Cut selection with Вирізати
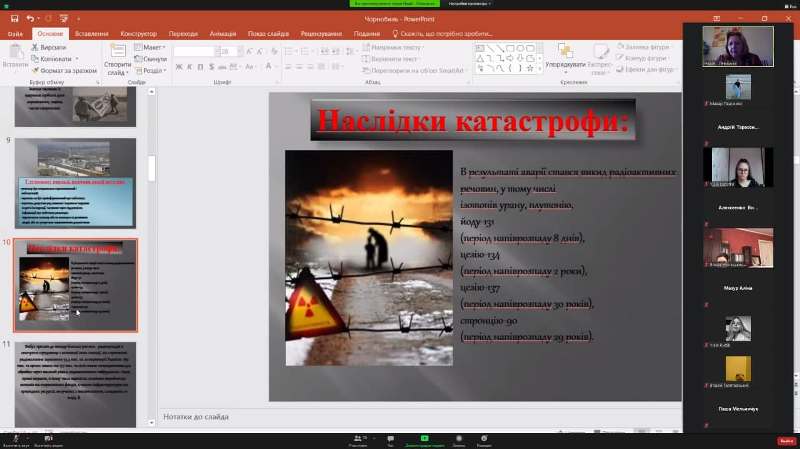The height and width of the screenshot is (449, 800). (x=49, y=47)
